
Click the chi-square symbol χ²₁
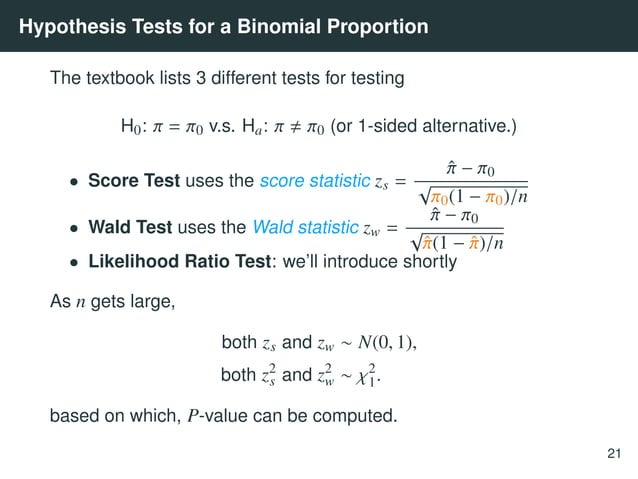(x=367, y=376)
